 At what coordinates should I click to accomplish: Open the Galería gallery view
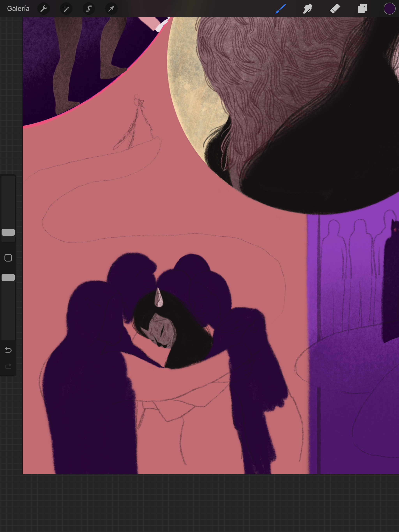(x=18, y=9)
